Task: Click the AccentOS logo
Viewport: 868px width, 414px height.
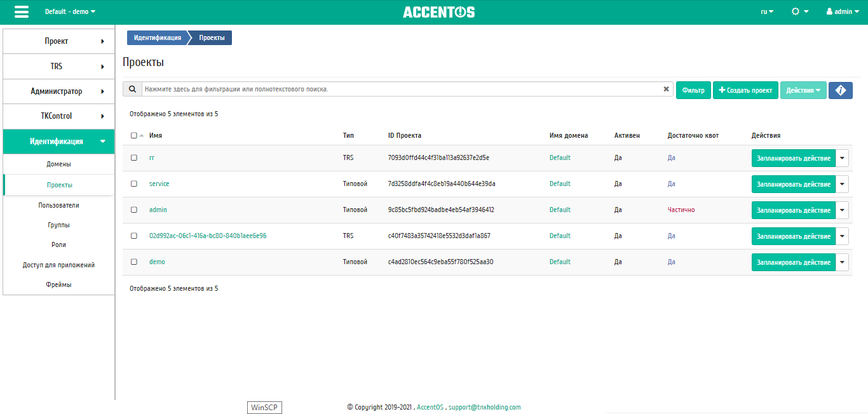Action: click(438, 12)
